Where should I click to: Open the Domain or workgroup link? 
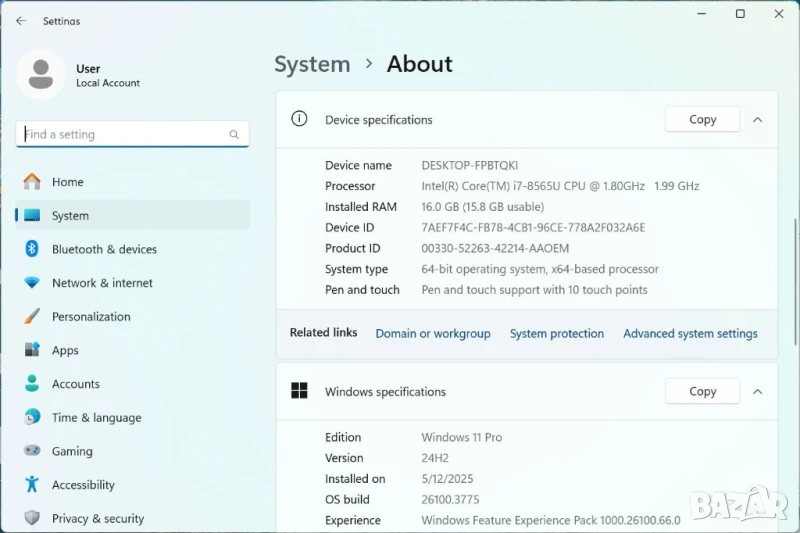433,334
